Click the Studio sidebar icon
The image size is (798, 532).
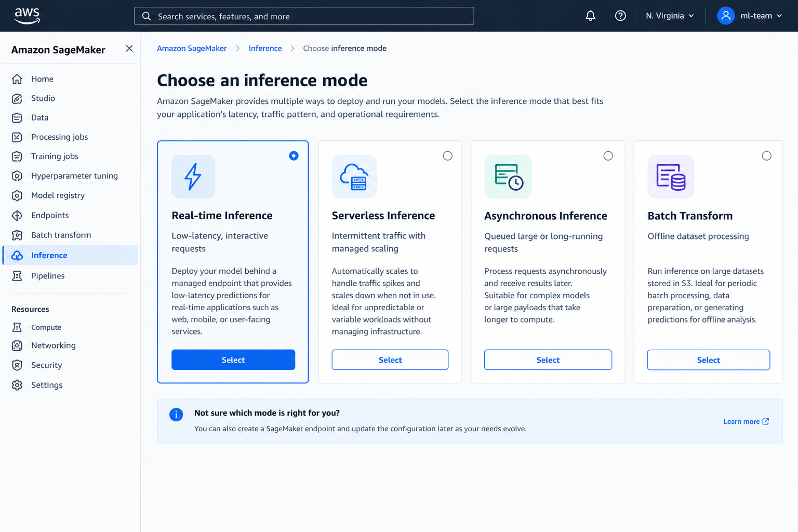[17, 98]
